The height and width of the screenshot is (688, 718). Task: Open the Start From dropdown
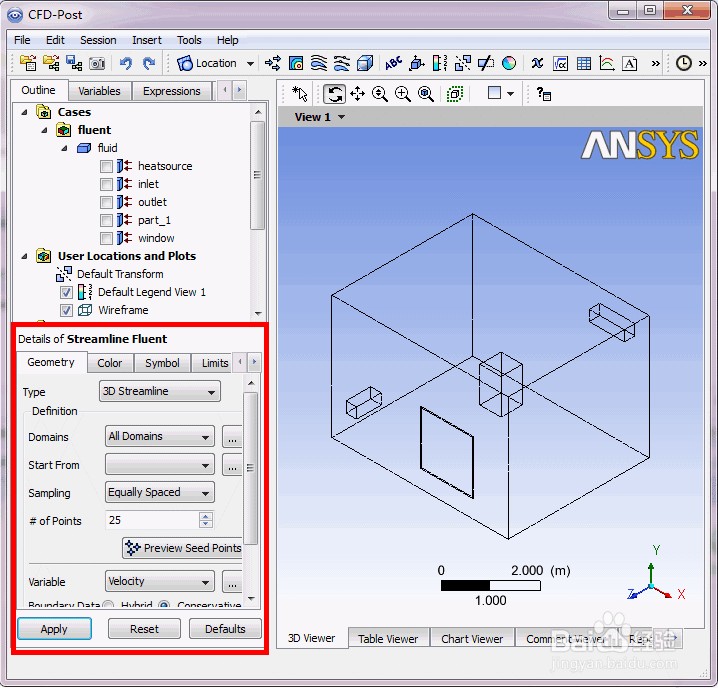click(x=159, y=465)
